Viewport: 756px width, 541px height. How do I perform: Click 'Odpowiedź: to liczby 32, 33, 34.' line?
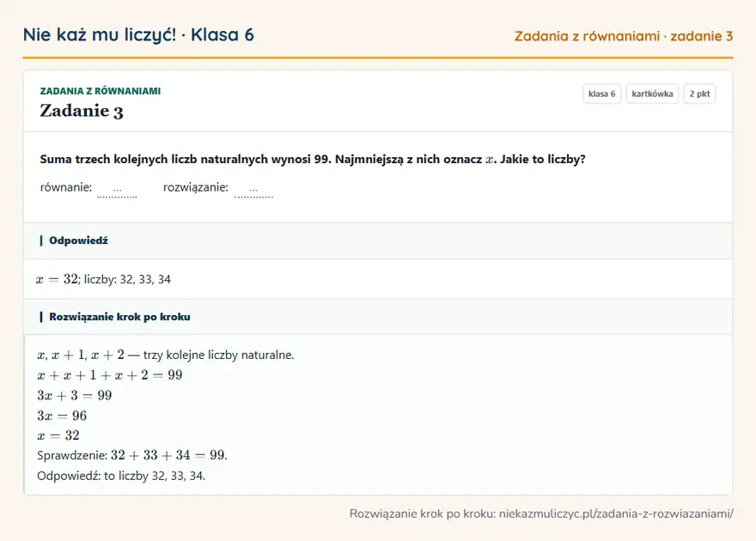(121, 476)
